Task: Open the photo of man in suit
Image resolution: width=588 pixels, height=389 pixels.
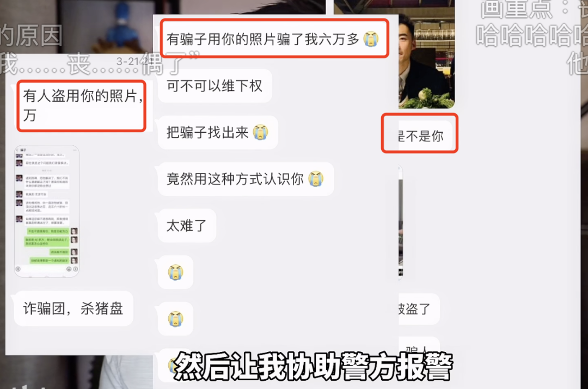Action: [x=427, y=54]
